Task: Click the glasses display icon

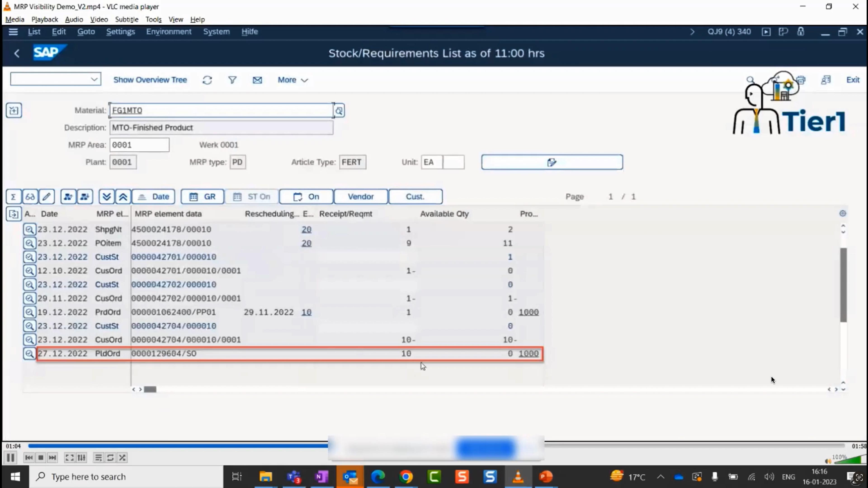Action: click(x=30, y=197)
